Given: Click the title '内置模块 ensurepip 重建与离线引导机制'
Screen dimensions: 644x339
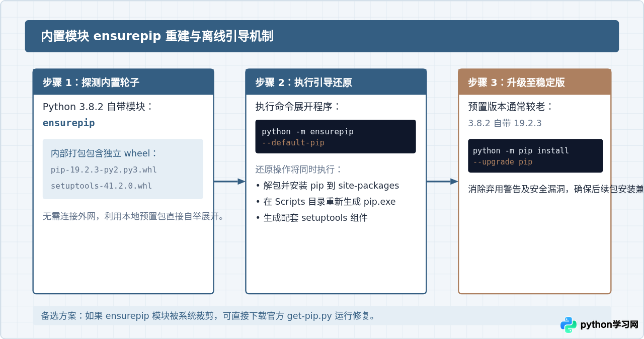Looking at the screenshot, I should (x=157, y=36).
